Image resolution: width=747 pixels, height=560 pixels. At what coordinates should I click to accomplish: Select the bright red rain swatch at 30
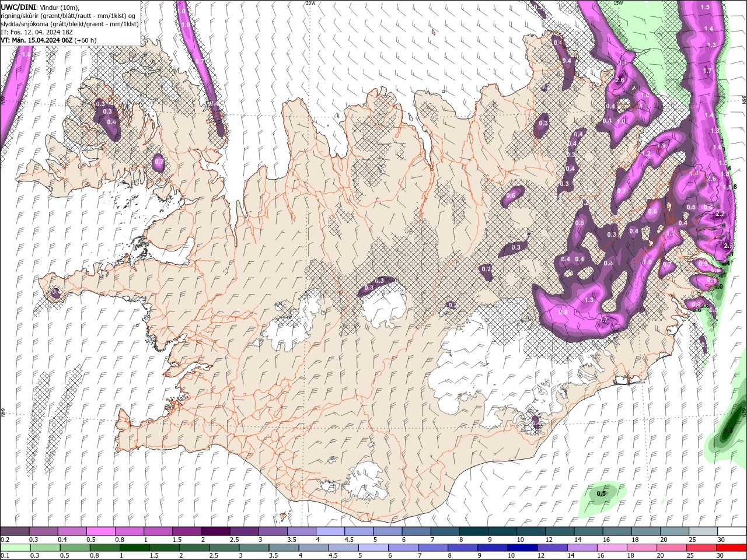[731, 548]
